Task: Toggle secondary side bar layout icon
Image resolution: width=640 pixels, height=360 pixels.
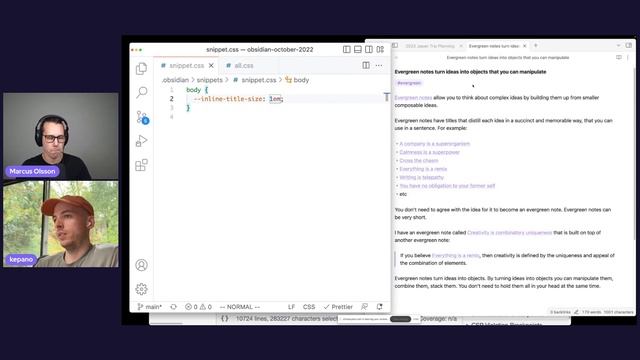Action: (369, 49)
